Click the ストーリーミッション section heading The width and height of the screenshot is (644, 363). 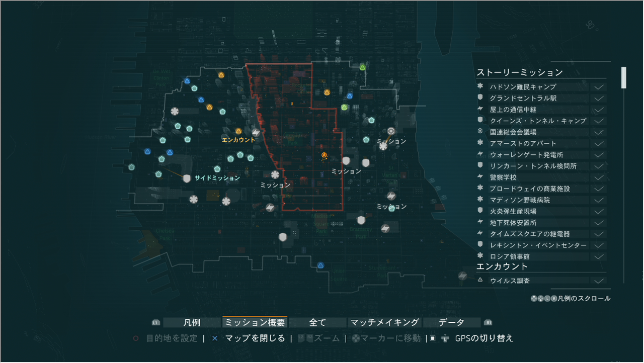tap(520, 72)
